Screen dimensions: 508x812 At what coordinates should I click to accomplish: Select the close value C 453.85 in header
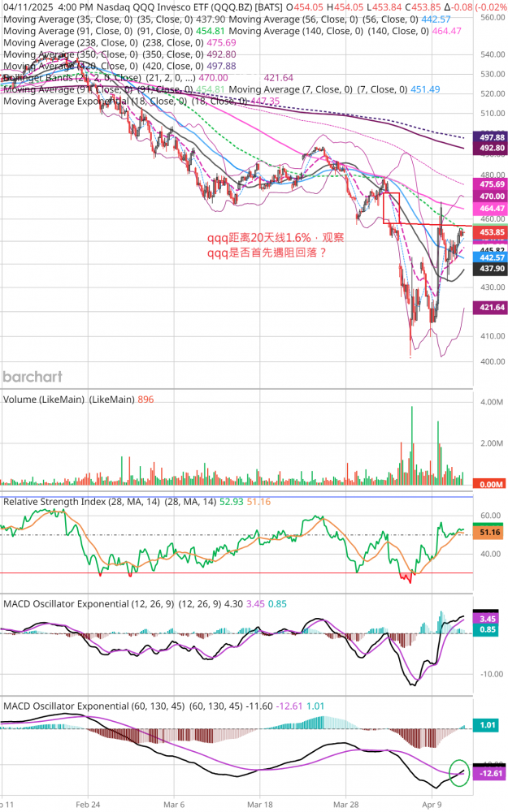coord(423,7)
